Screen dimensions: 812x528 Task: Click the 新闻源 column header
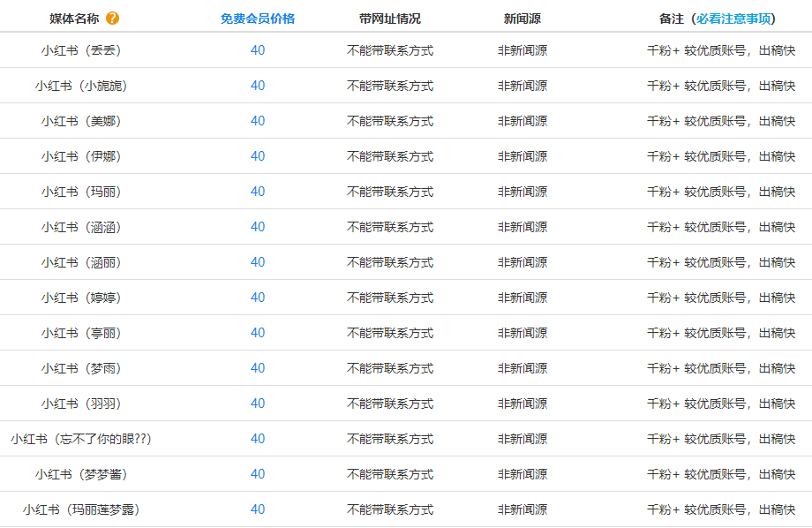[523, 19]
